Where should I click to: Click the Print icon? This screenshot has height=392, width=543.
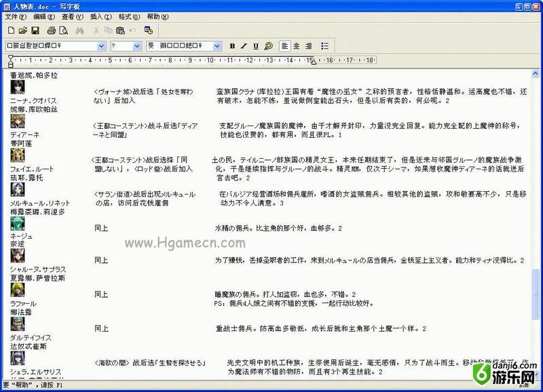[x=52, y=31]
